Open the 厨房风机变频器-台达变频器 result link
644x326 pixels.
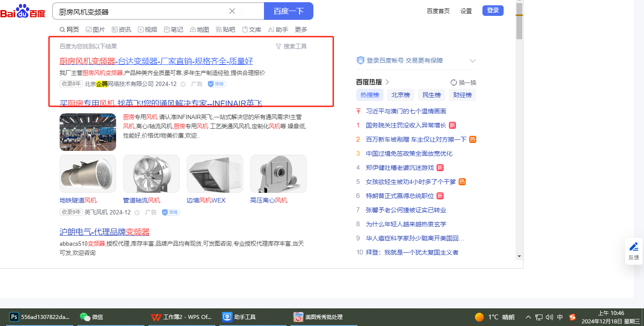tap(156, 61)
